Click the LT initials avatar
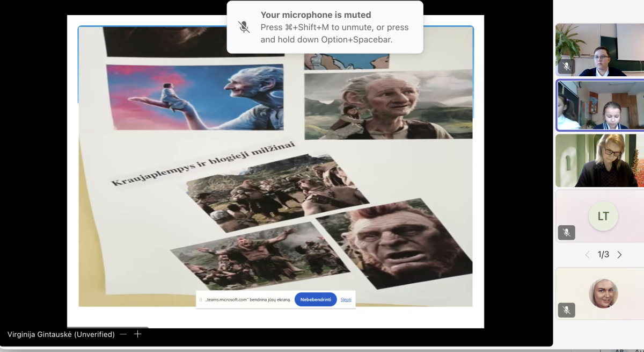This screenshot has height=352, width=644. point(603,216)
